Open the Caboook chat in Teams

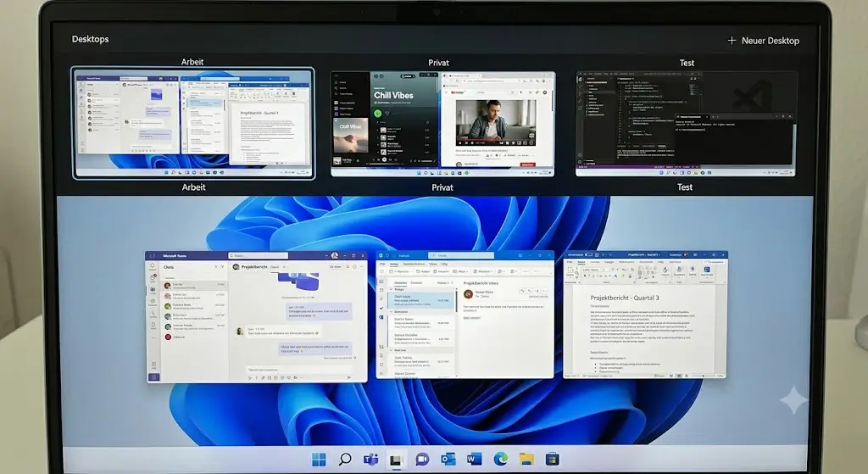[x=194, y=337]
